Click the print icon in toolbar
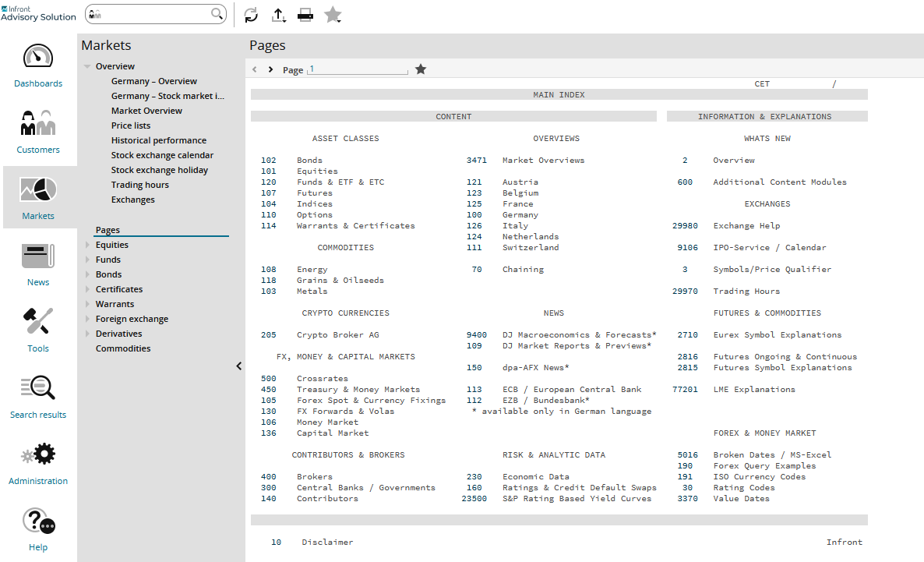 tap(305, 15)
